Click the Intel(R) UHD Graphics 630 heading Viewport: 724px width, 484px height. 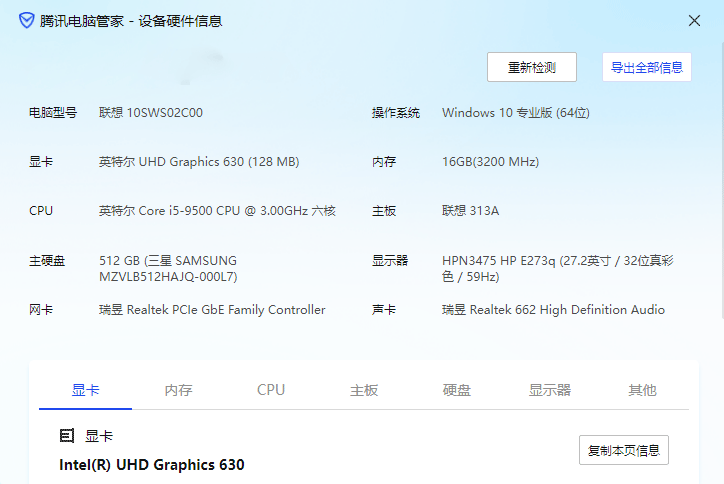152,465
